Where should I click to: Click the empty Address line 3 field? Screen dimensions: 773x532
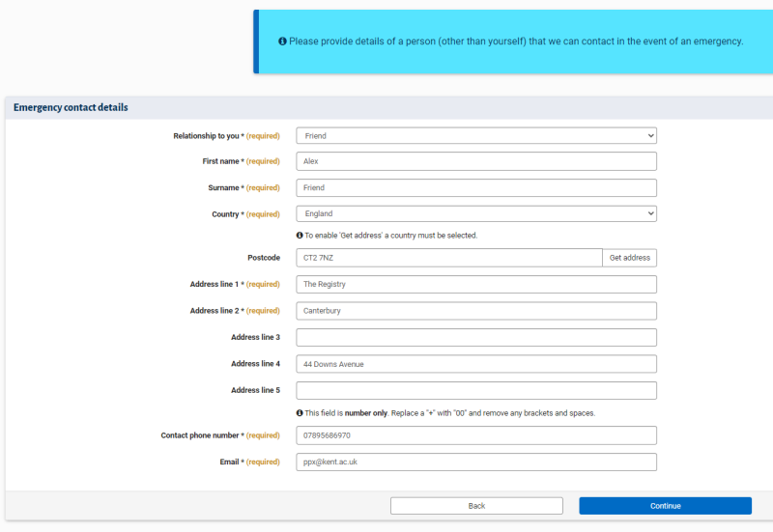[476, 337]
